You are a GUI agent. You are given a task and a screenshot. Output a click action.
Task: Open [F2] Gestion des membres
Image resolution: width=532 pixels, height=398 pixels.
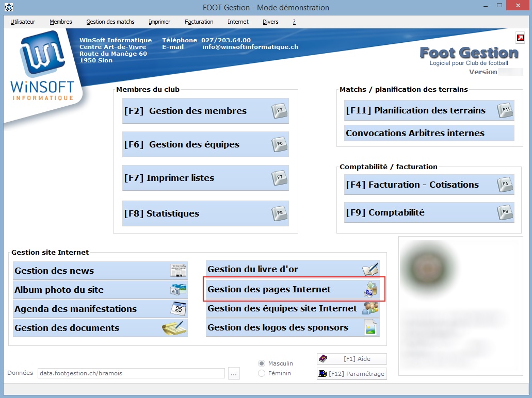[205, 111]
